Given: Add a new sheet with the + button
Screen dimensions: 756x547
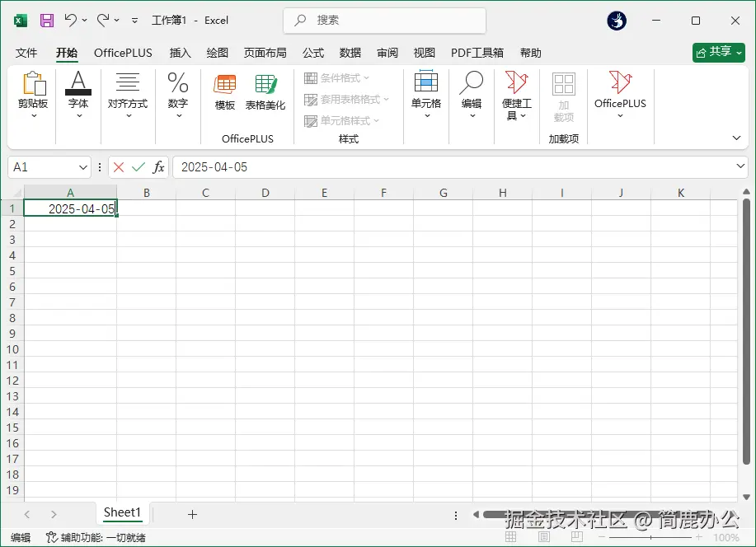Looking at the screenshot, I should coord(190,513).
